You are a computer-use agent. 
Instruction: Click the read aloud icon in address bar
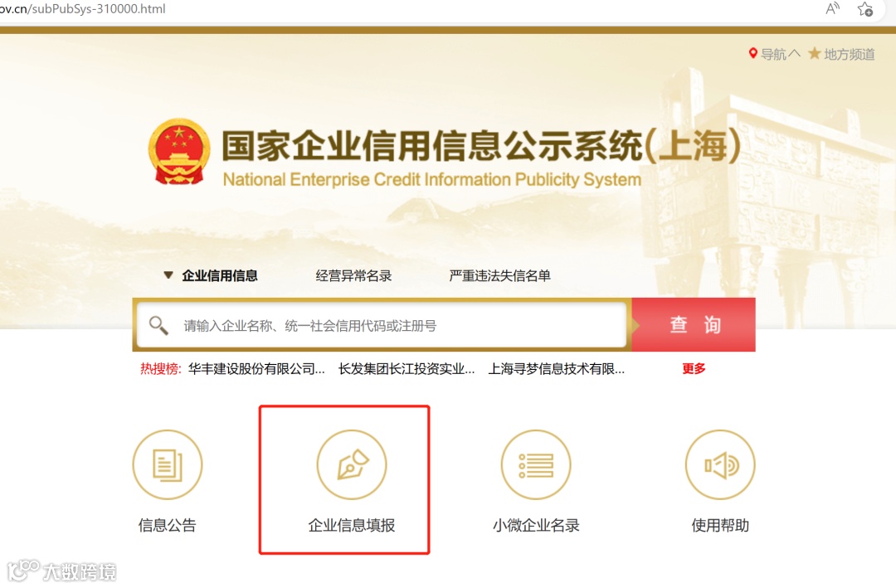pos(833,8)
